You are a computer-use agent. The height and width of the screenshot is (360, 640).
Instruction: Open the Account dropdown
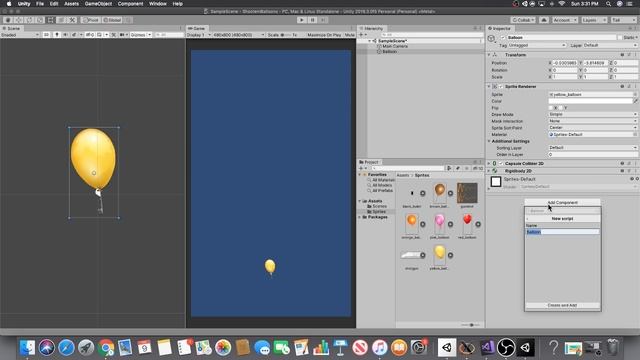tap(564, 20)
